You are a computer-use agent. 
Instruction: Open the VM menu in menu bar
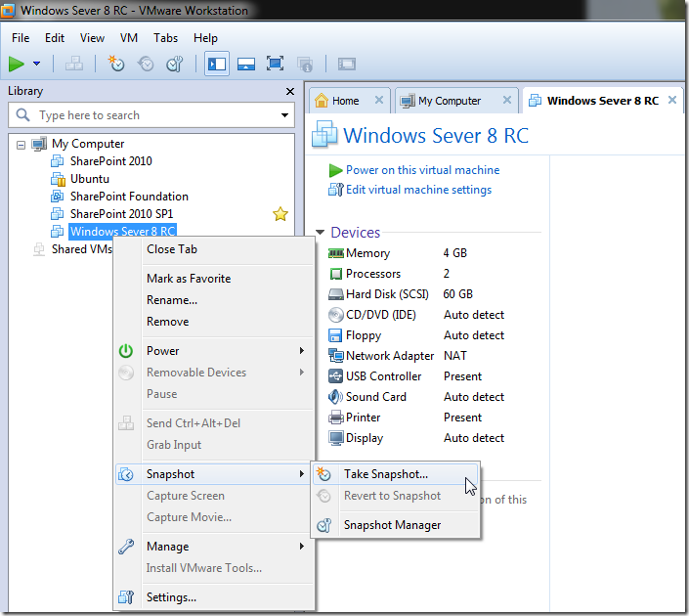coord(129,38)
